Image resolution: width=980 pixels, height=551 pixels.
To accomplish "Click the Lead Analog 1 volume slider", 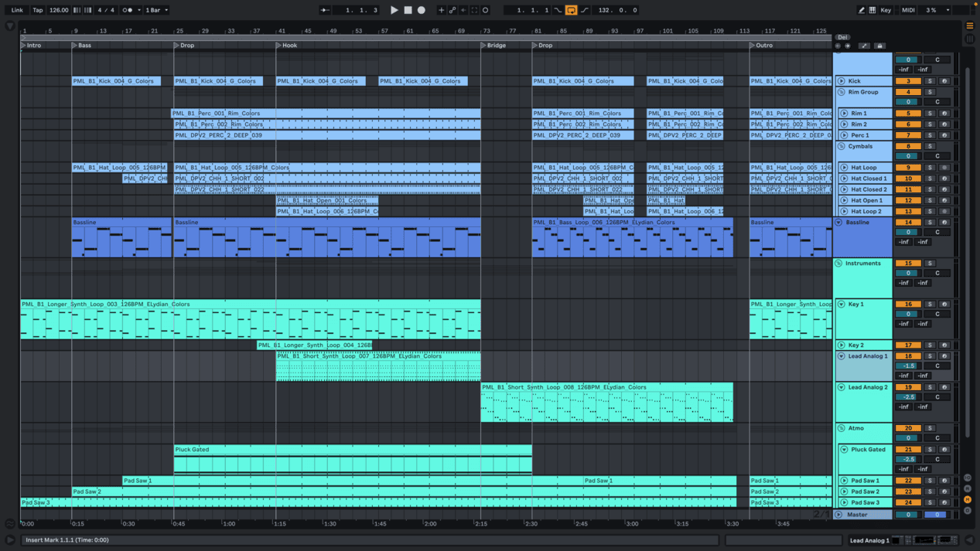I will 908,366.
